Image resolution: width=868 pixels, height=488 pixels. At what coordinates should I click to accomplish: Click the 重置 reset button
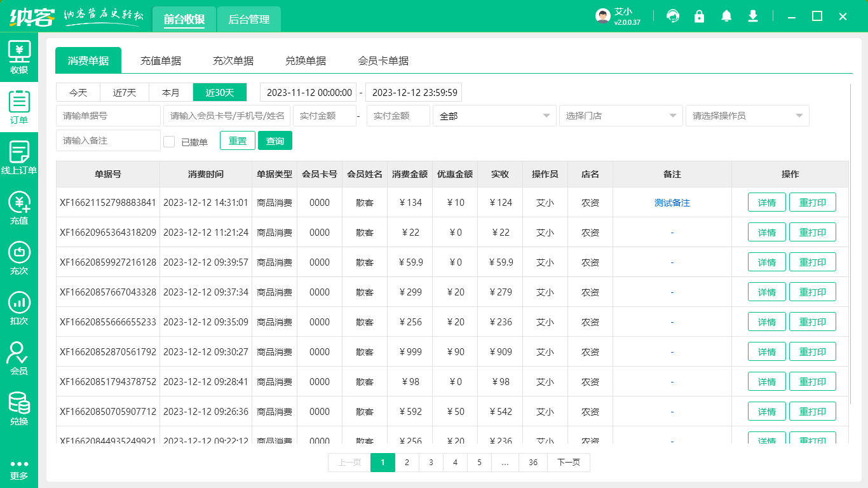click(238, 140)
